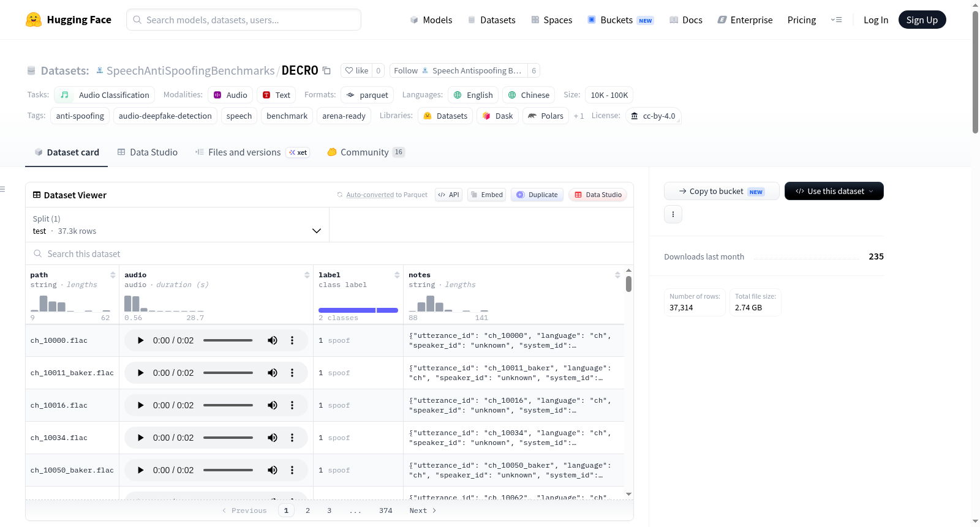Screen dimensions: 980x527
Task: Play audio for ch_10000.flac
Action: [x=140, y=340]
